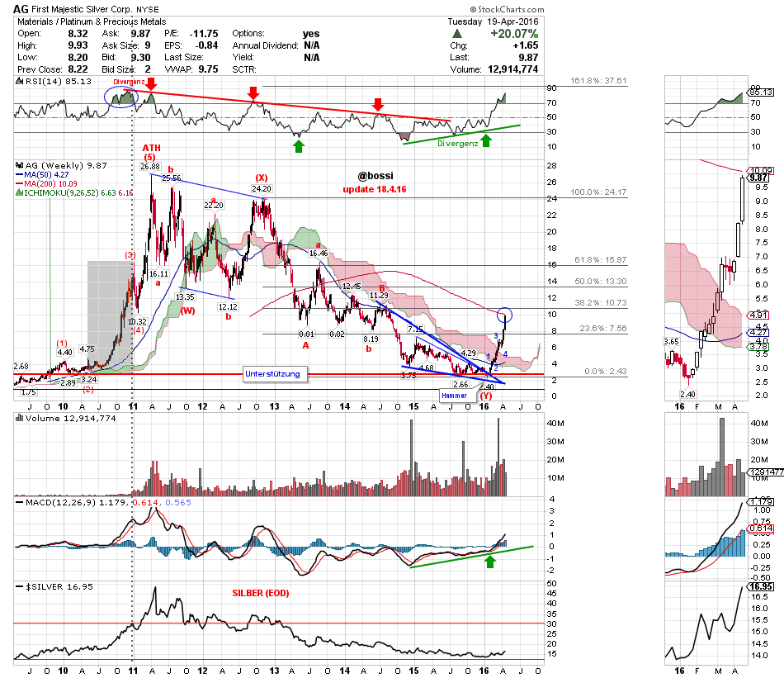Image resolution: width=784 pixels, height=678 pixels.
Task: Click the red "(X)" wave label
Action: [262, 178]
